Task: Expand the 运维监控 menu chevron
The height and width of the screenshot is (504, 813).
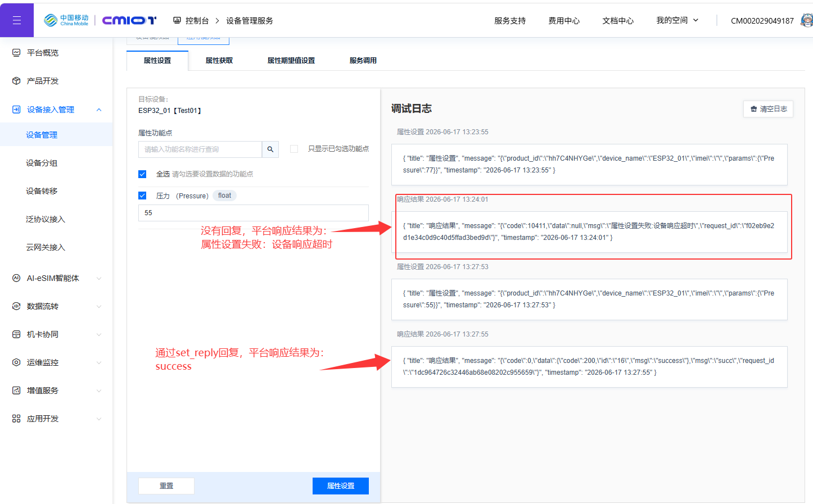Action: coord(99,362)
